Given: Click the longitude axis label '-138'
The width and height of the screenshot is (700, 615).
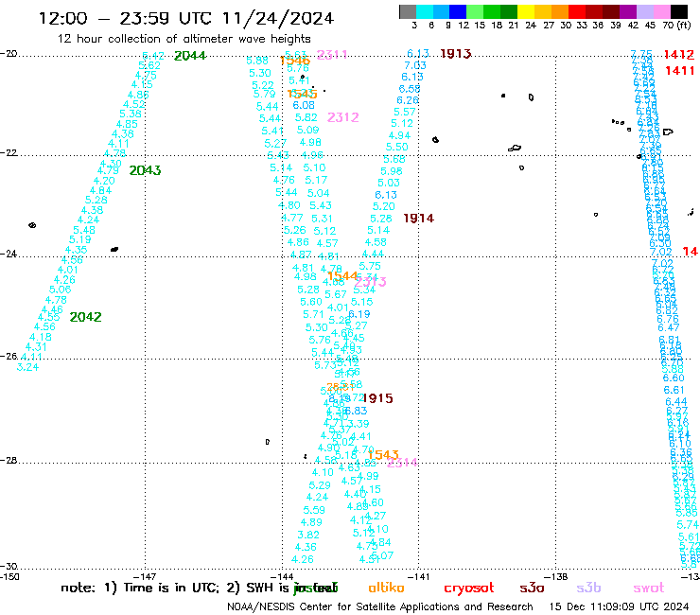Looking at the screenshot, I should [556, 576].
